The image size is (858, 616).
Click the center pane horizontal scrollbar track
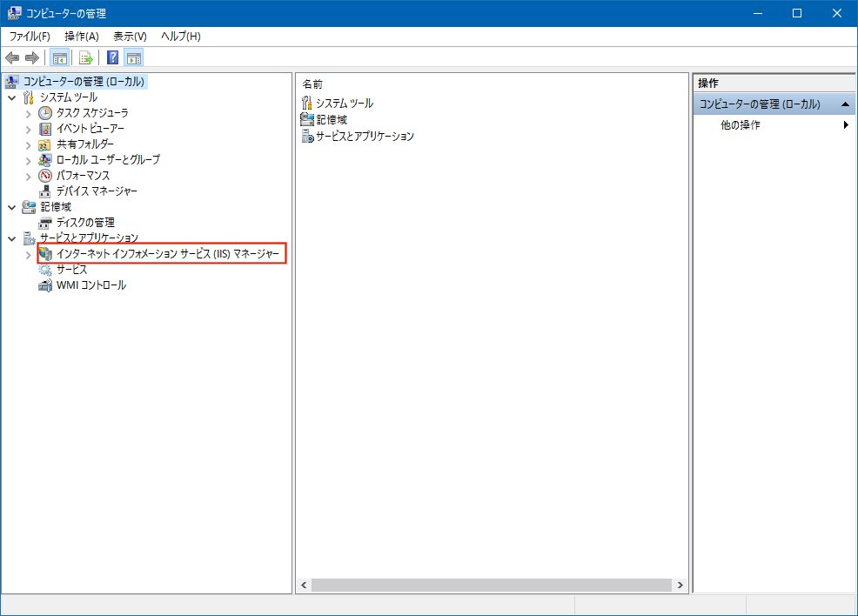point(492,586)
